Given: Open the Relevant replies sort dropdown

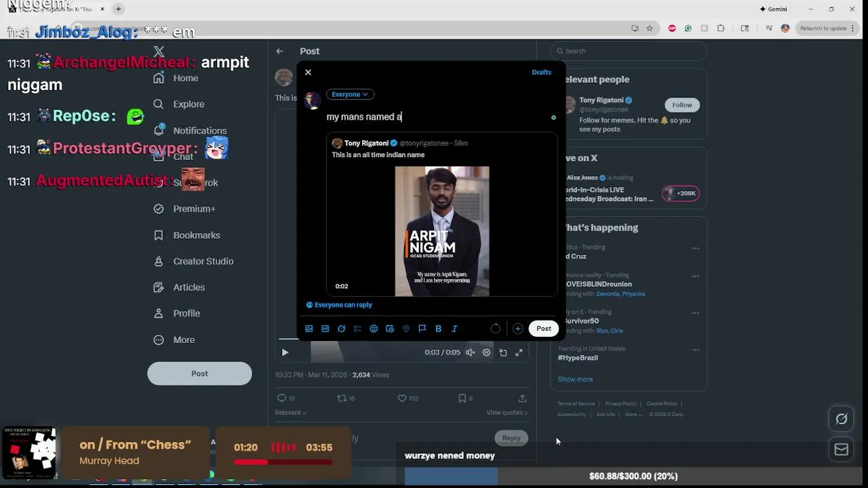Looking at the screenshot, I should tap(290, 412).
